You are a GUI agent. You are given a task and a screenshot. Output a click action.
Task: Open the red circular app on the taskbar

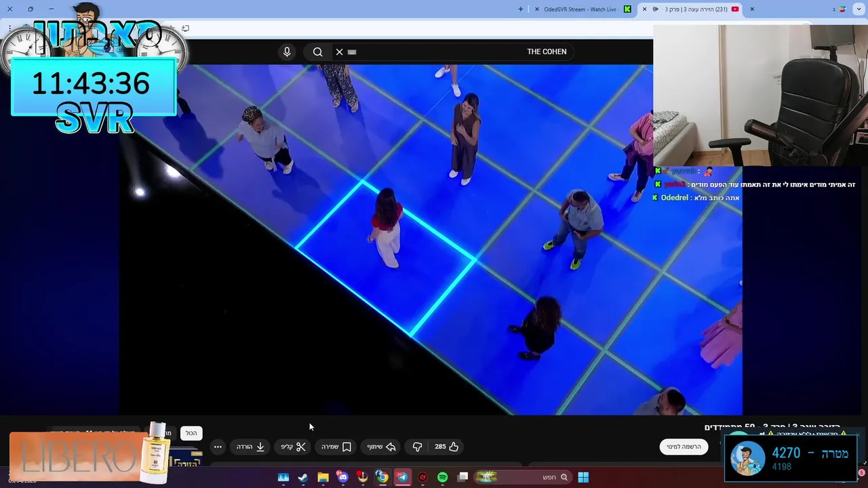[422, 477]
